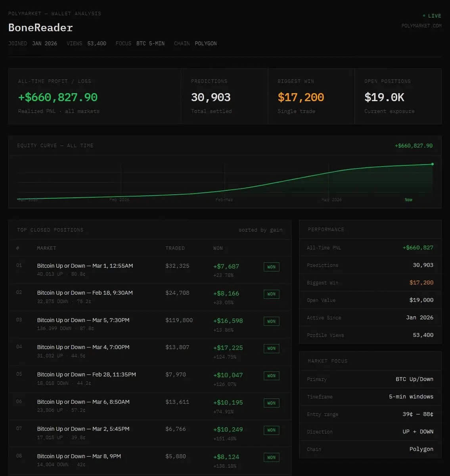Open Bitcoin Up or Down Mar 4, 7:00PM market

pos(83,347)
